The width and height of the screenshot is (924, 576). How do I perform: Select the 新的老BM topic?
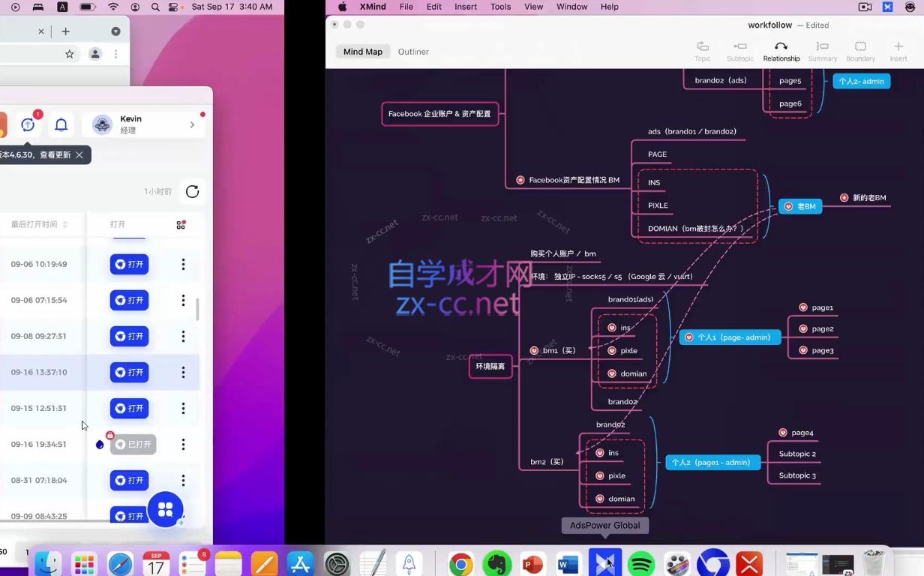863,198
